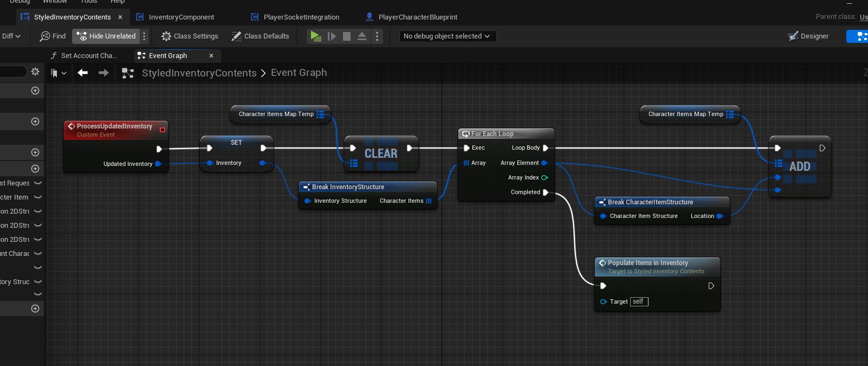This screenshot has width=868, height=366.
Task: Select the Break InventoryStructure node title
Action: click(x=348, y=187)
